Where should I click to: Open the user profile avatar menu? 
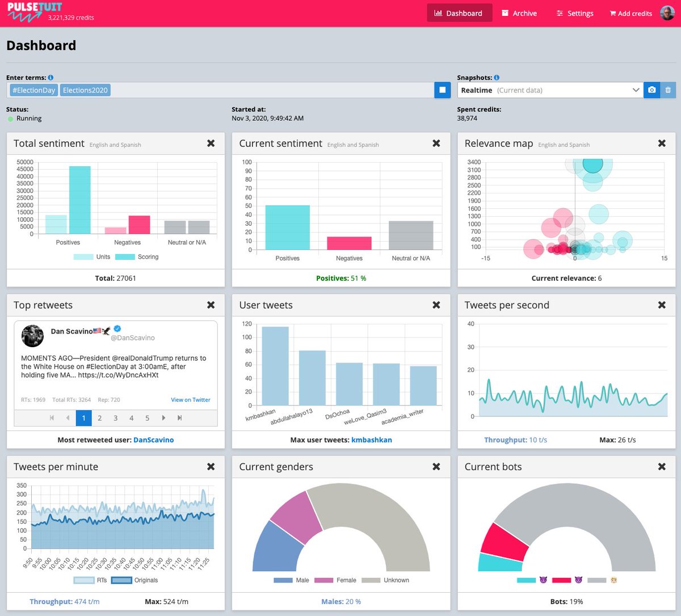(x=667, y=13)
